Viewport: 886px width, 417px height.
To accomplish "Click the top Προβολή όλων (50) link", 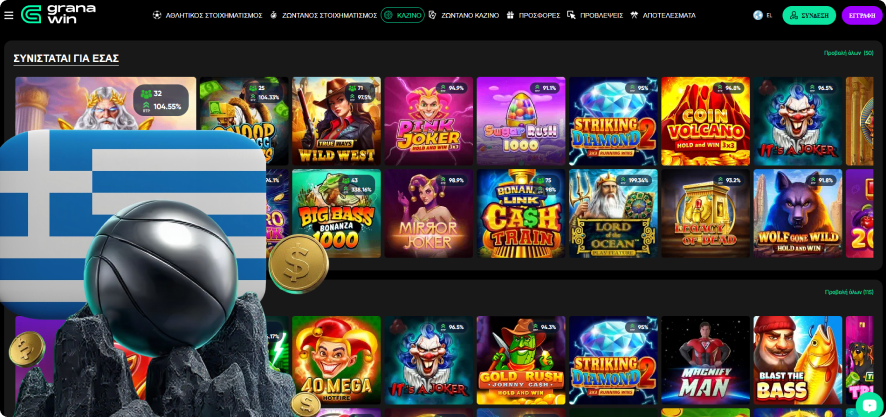I will tap(849, 53).
